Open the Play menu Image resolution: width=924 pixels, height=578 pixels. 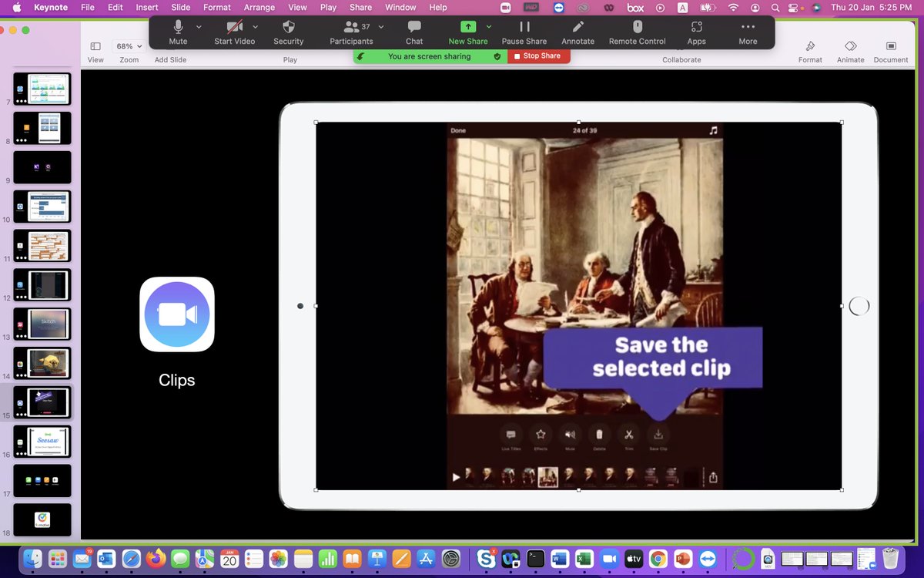[x=328, y=7]
